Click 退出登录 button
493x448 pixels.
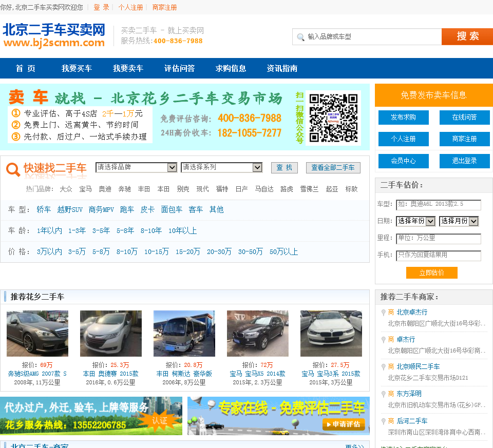click(x=464, y=161)
